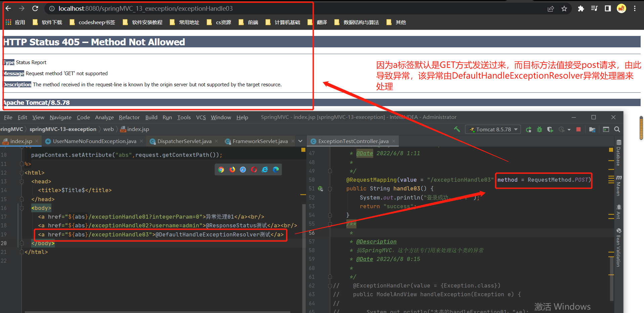Screen dimensions: 644x313
Task: Open the Chrome media control icon
Action: (594, 8)
